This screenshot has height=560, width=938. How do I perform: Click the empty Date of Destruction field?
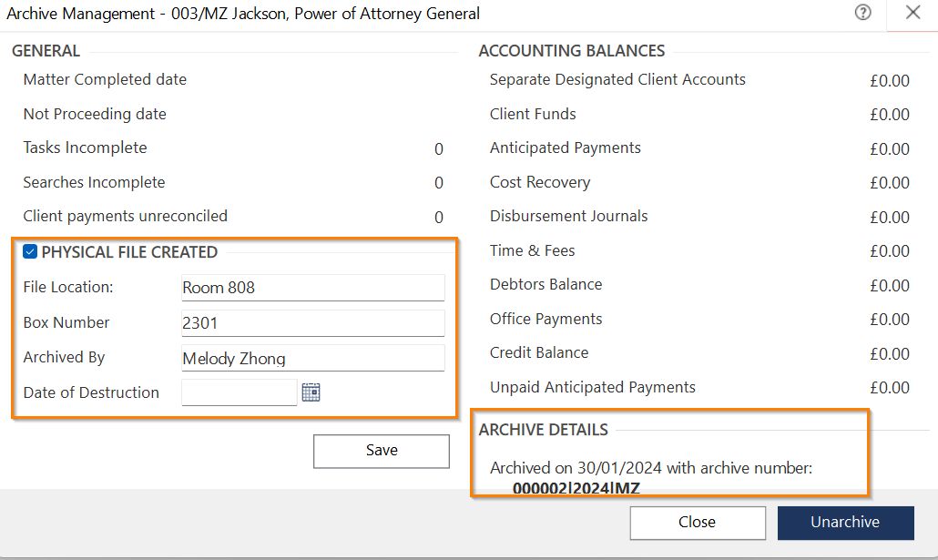[239, 392]
